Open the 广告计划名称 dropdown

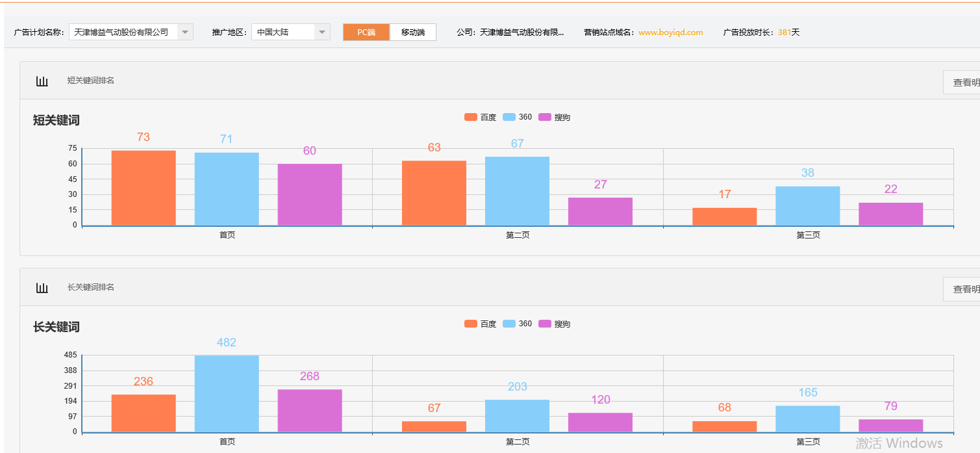tap(186, 32)
